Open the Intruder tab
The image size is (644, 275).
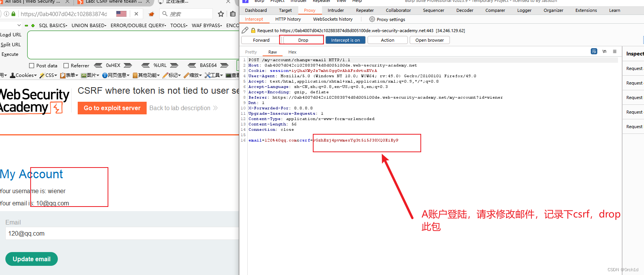[x=336, y=10]
